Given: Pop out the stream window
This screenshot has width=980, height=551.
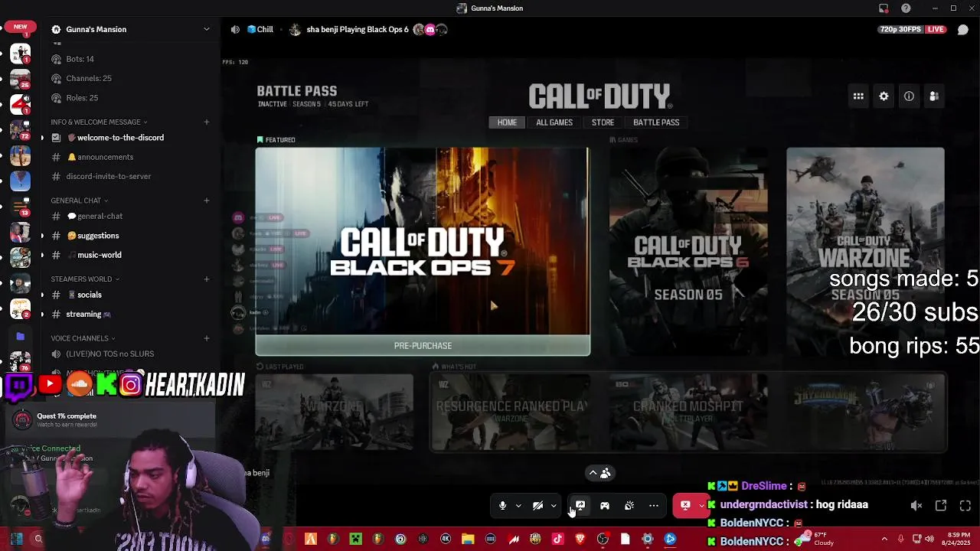Looking at the screenshot, I should (x=941, y=505).
